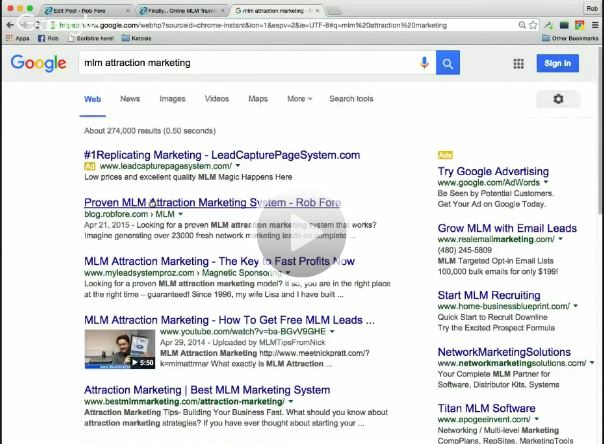Bookmark this page with the star icon
Screen dimensions: 604x444
pyautogui.click(x=533, y=25)
